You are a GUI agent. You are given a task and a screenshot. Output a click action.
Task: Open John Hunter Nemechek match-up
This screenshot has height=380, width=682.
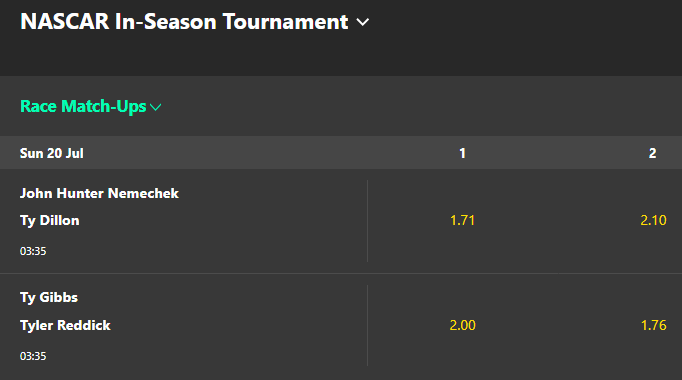point(99,193)
